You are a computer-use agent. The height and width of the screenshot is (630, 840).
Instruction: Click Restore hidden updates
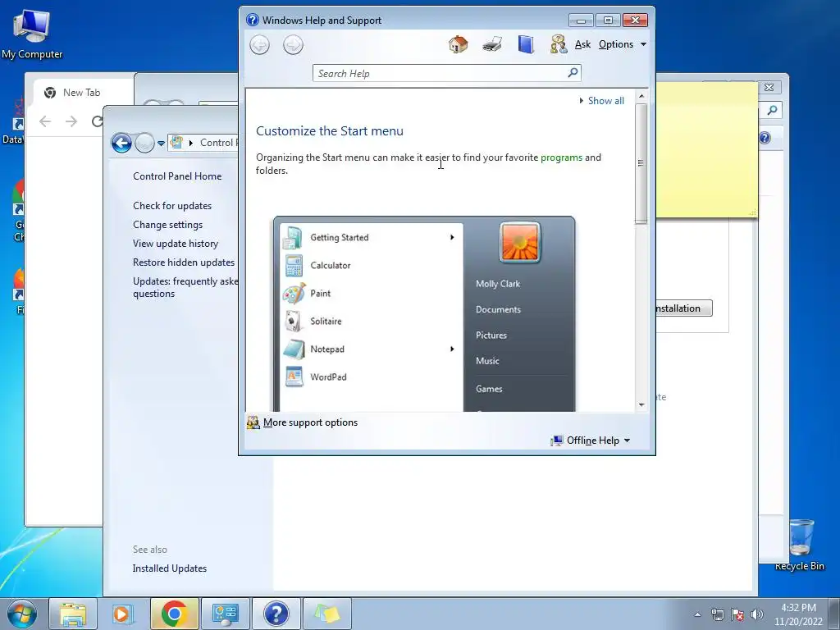pyautogui.click(x=184, y=262)
